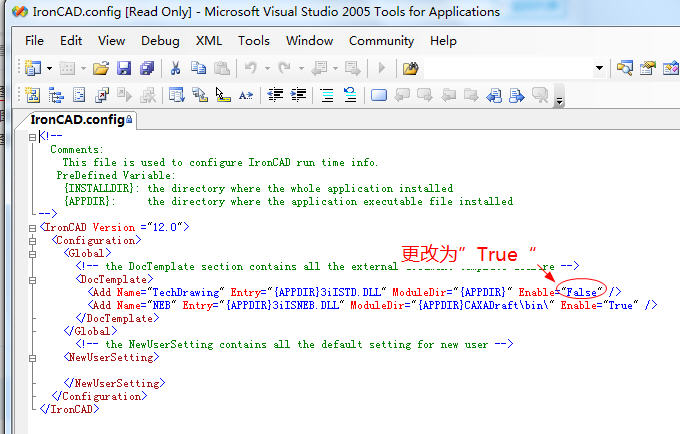This screenshot has width=680, height=434.
Task: Open the Debug menu
Action: point(160,41)
